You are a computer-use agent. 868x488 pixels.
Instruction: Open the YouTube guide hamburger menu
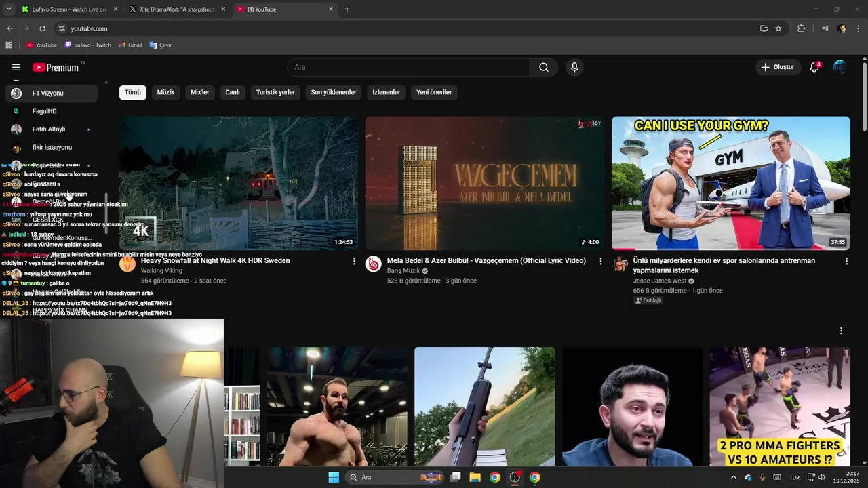click(16, 67)
